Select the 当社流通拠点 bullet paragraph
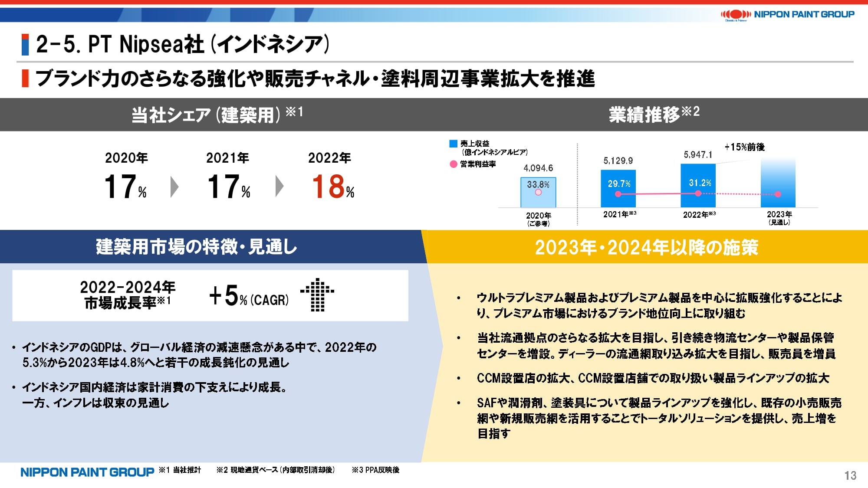The width and height of the screenshot is (868, 488). point(656,346)
